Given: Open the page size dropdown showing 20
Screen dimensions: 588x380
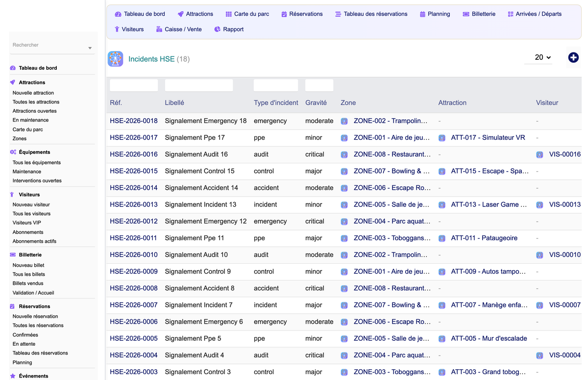Looking at the screenshot, I should pos(538,57).
